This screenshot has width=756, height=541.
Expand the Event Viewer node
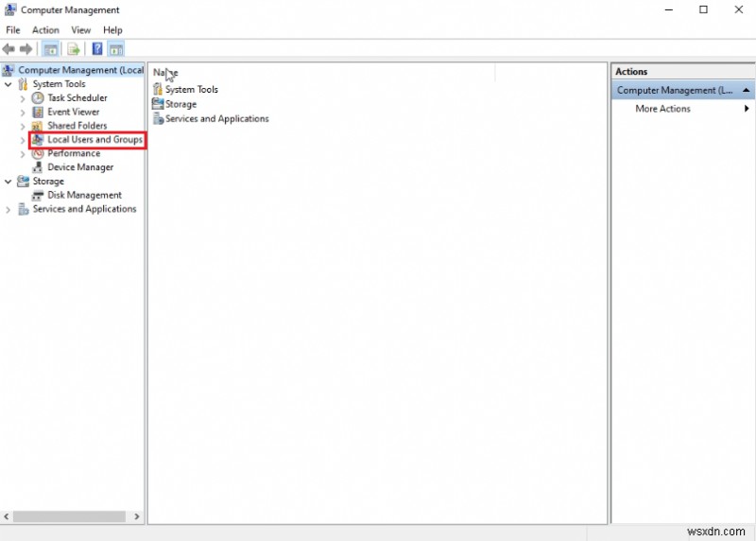pos(23,113)
